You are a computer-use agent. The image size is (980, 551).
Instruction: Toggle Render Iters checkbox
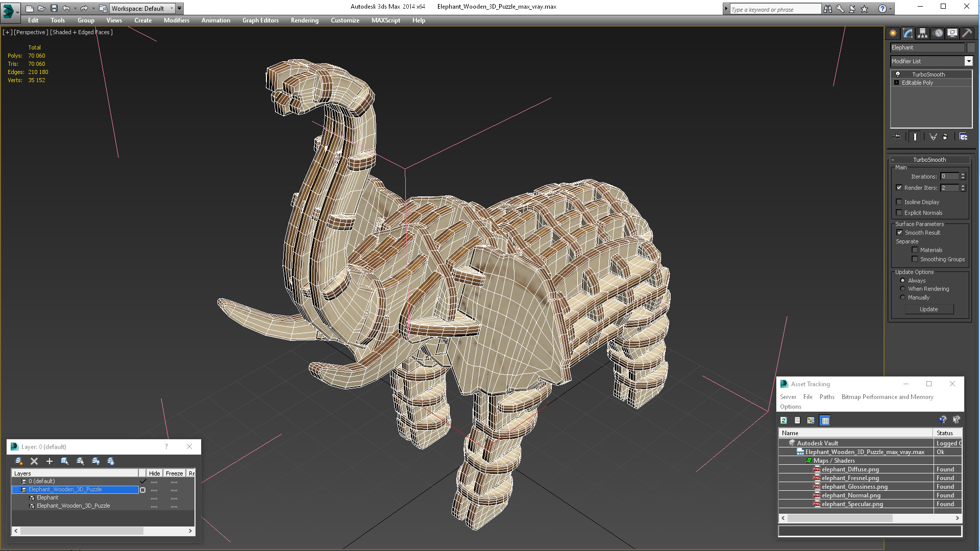[x=899, y=188]
